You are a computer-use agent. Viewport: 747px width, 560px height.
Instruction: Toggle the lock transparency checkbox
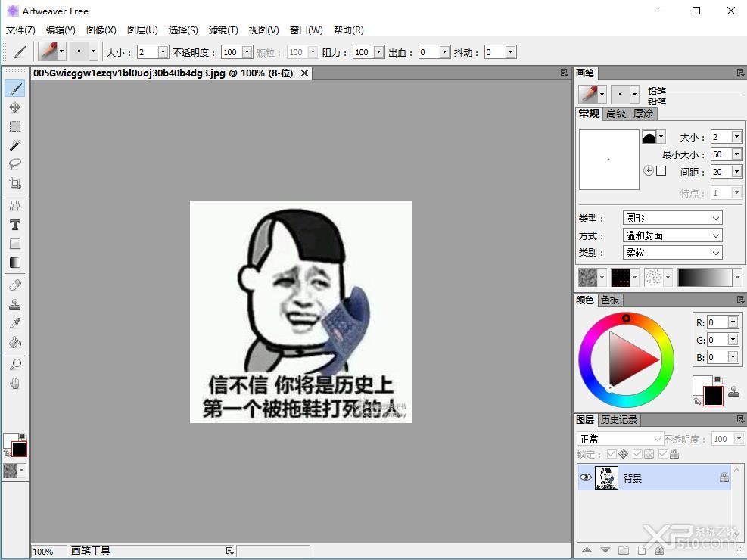click(637, 454)
